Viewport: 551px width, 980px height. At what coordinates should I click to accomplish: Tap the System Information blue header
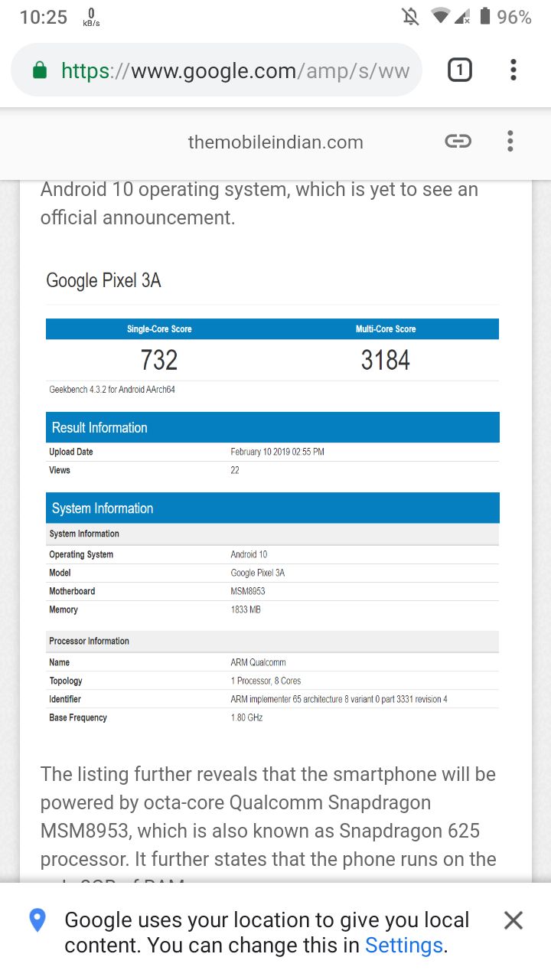tap(272, 508)
